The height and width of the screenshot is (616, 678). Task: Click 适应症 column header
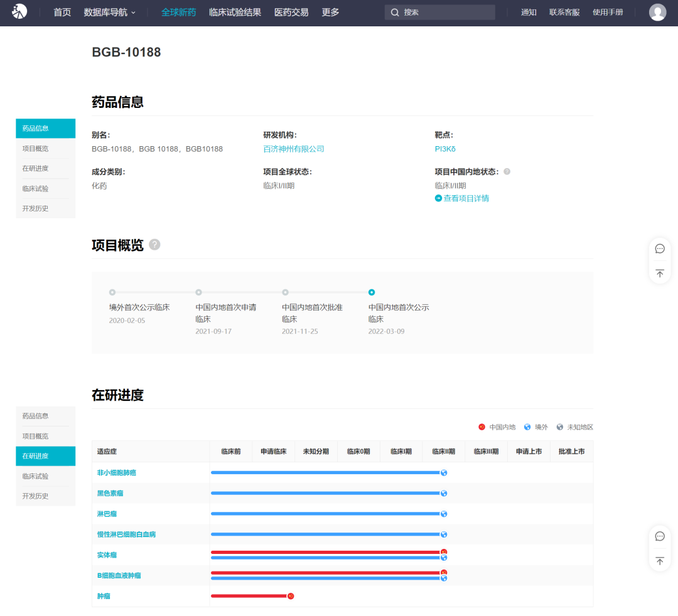coord(151,452)
